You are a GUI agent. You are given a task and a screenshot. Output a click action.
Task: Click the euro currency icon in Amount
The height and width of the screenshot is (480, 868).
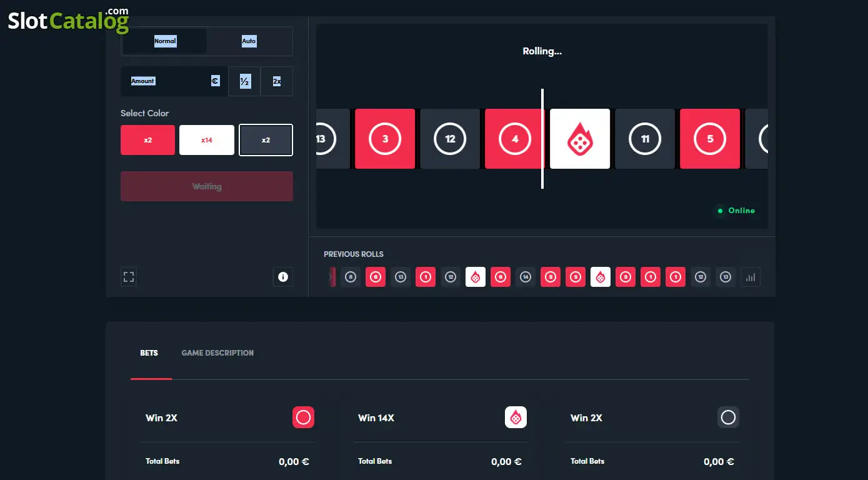pos(215,81)
